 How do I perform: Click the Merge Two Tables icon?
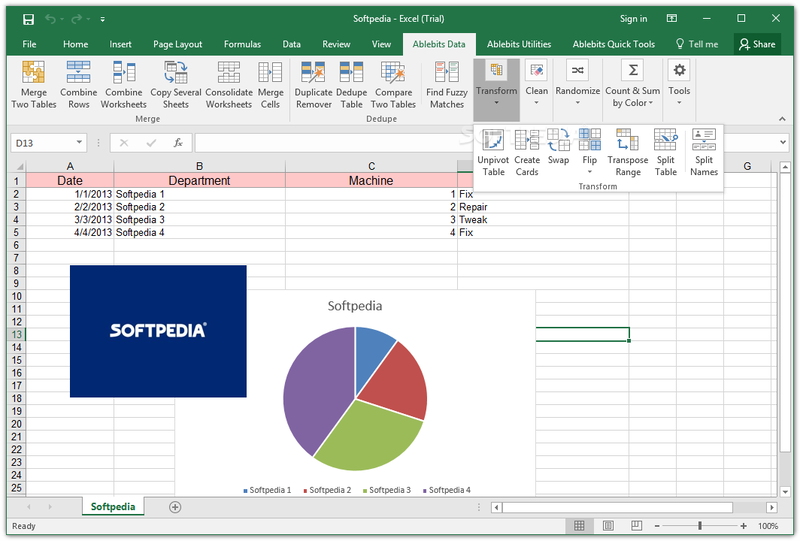tap(34, 84)
